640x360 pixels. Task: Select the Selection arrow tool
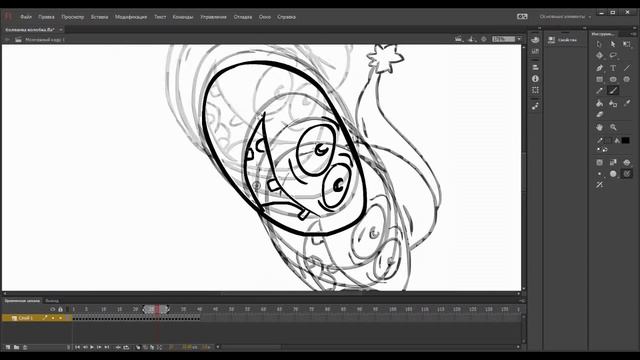click(x=599, y=44)
